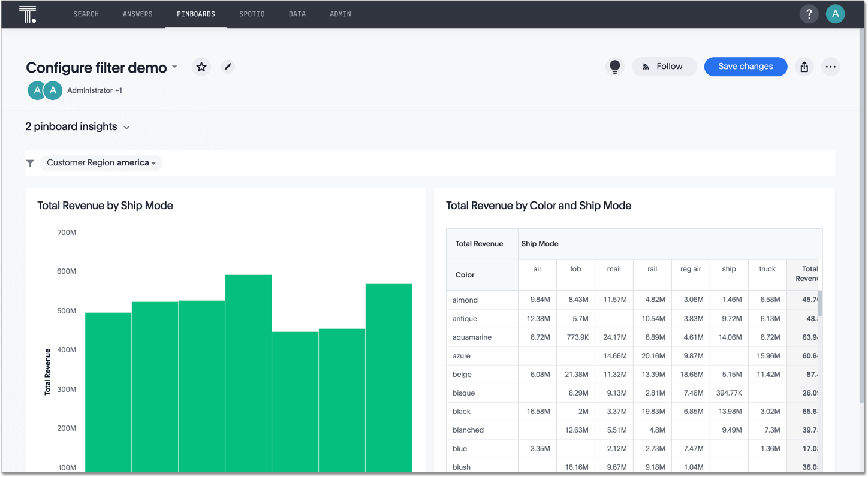This screenshot has width=868, height=477.
Task: Edit the pinboard title with the pencil icon
Action: [x=227, y=67]
